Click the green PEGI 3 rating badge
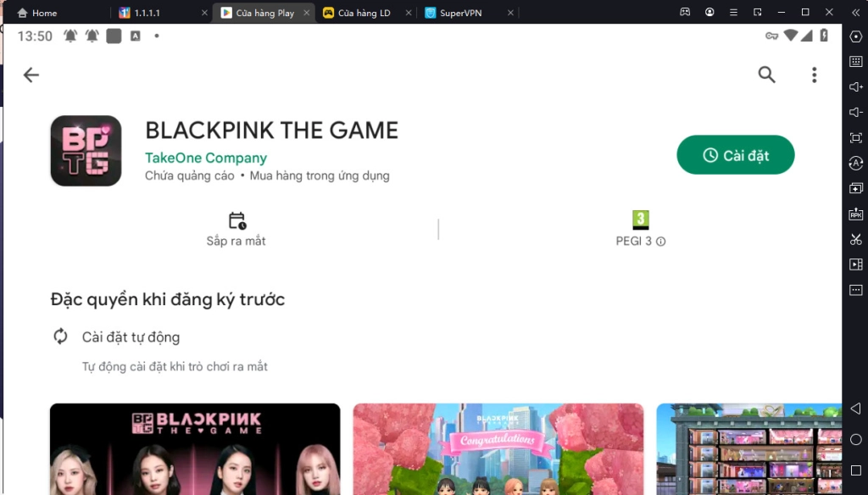Screen dimensions: 868x495 [641, 220]
